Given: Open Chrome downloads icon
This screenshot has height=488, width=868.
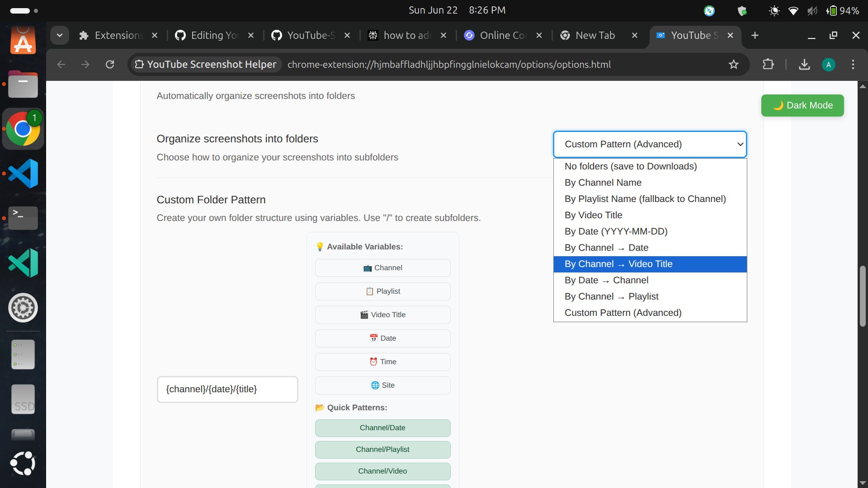Looking at the screenshot, I should (x=804, y=64).
